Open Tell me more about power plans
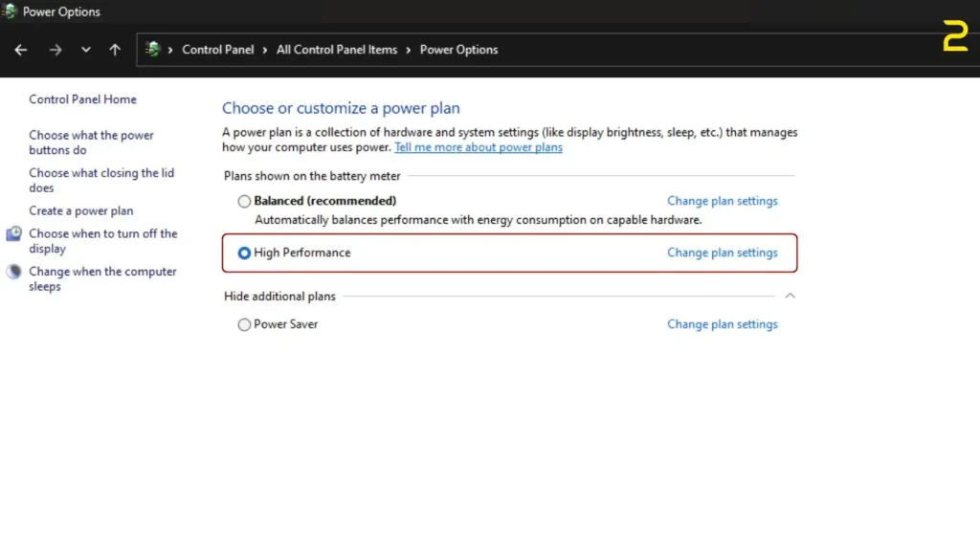The height and width of the screenshot is (550, 980). pos(479,148)
